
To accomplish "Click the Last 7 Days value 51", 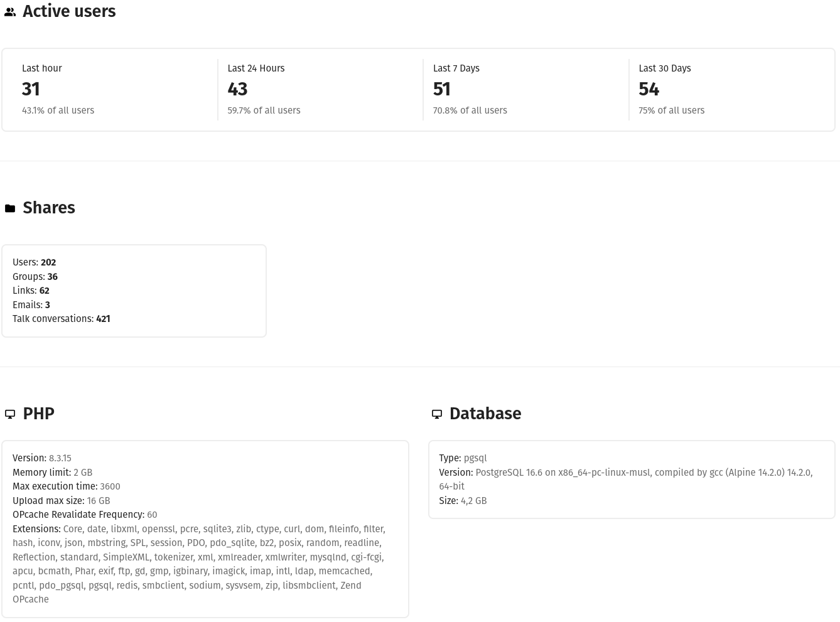I will pos(441,89).
